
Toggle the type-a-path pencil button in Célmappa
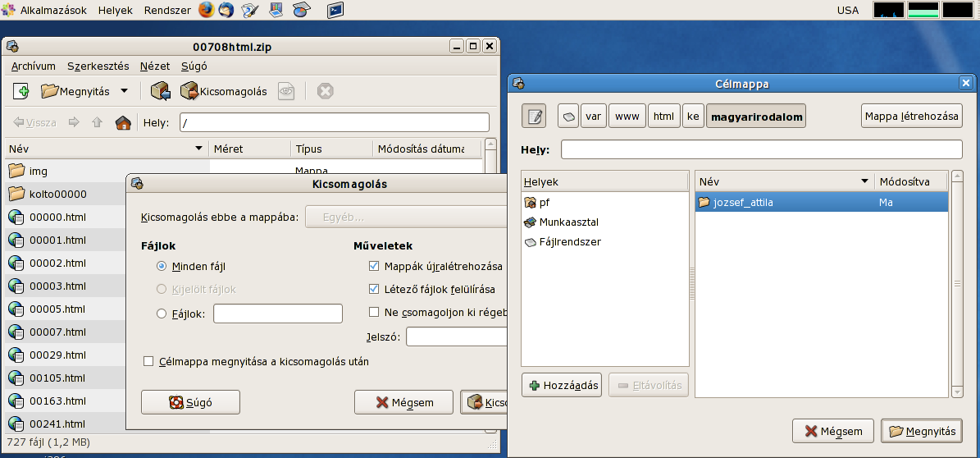[x=534, y=117]
